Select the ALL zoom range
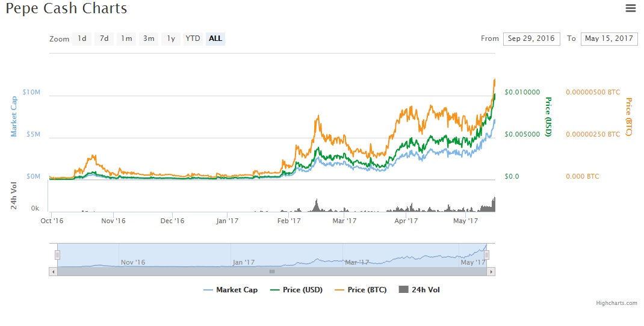Image resolution: width=644 pixels, height=326 pixels. tap(215, 38)
